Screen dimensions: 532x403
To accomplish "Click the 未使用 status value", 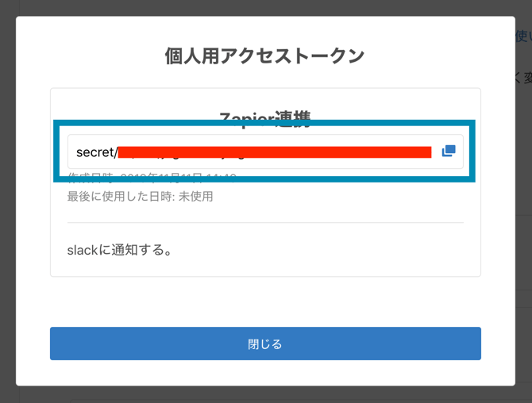I will [199, 196].
